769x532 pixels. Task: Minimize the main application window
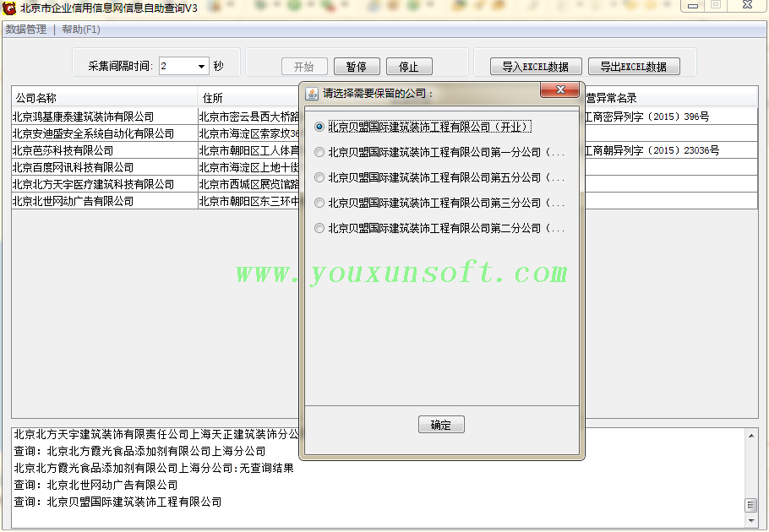(693, 6)
